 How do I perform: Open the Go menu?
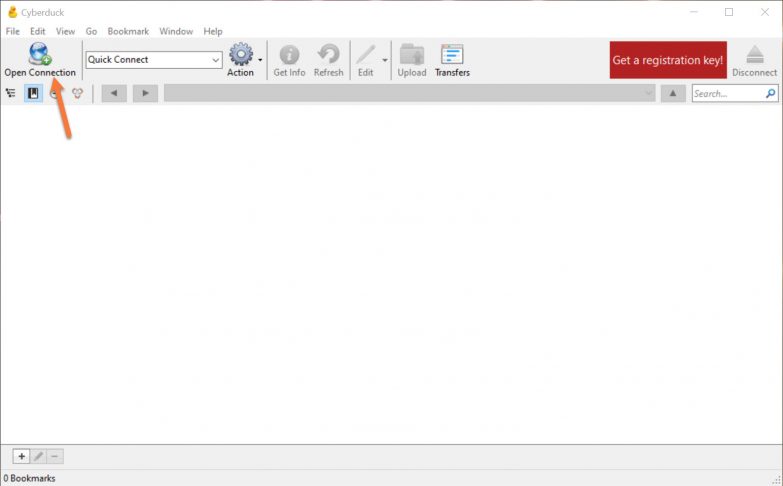click(x=91, y=31)
